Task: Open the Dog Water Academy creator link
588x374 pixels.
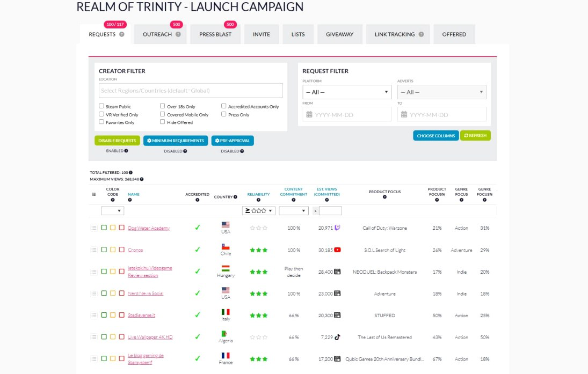Action: 149,228
